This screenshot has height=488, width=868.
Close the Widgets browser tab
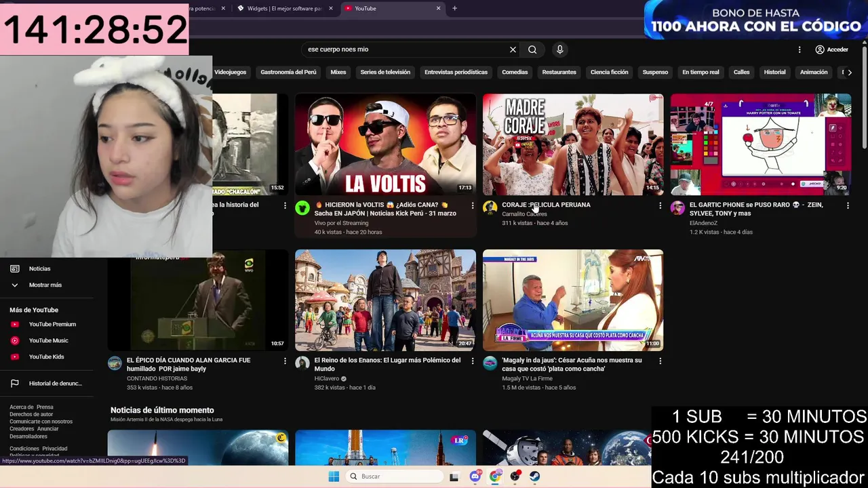[x=330, y=8]
